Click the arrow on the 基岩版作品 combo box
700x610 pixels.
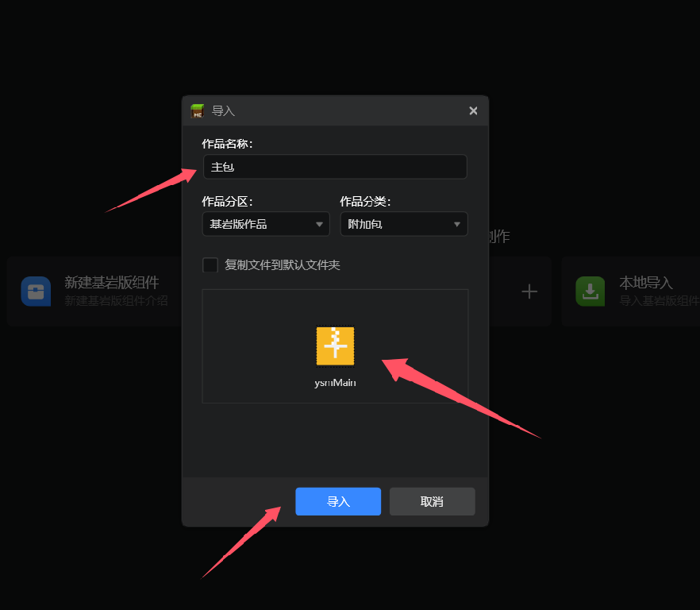[x=319, y=225]
